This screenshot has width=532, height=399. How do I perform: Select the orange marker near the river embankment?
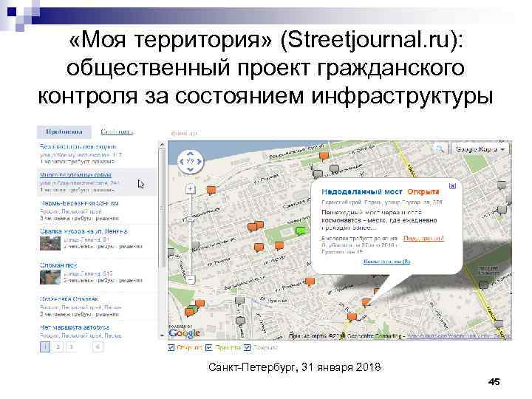tap(324, 157)
